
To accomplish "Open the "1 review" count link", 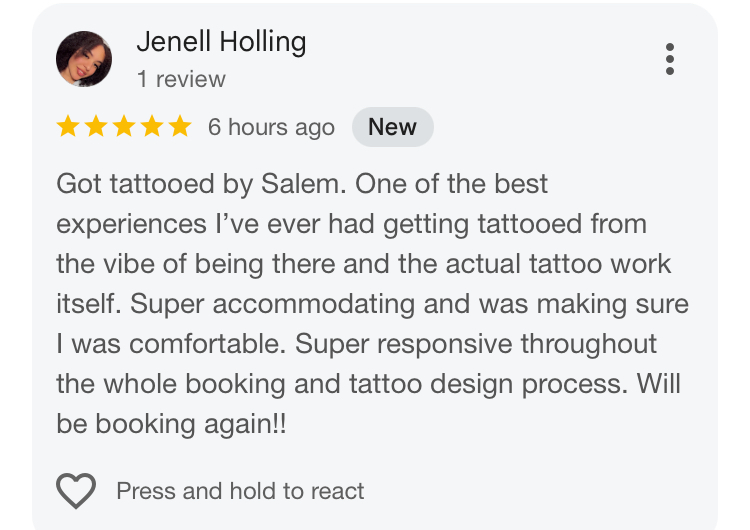I will [181, 79].
